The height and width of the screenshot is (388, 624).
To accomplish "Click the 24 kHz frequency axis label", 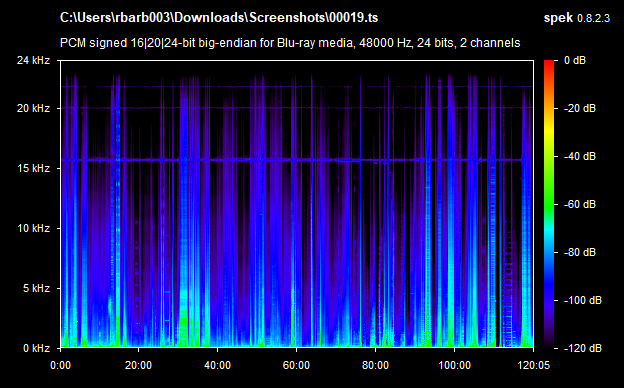I will coord(33,60).
